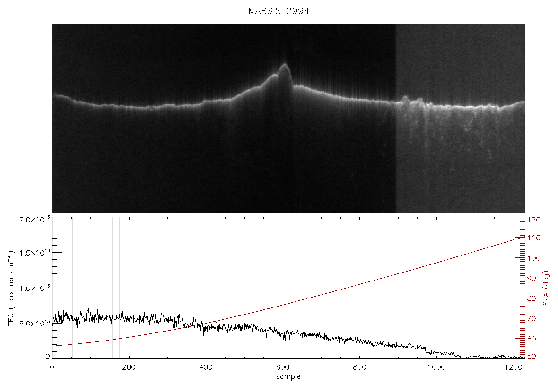Click the 5.0×10^15 TEC axis value

tap(35, 324)
